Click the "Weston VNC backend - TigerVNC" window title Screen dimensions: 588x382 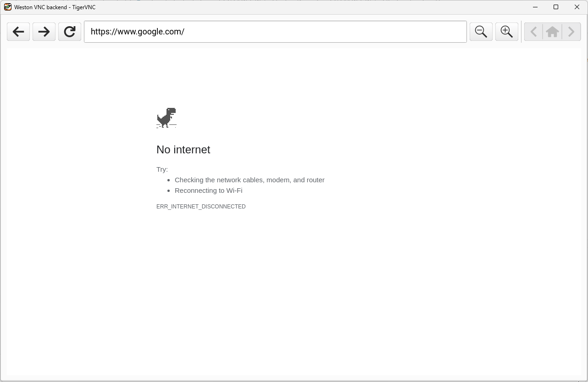click(x=55, y=7)
